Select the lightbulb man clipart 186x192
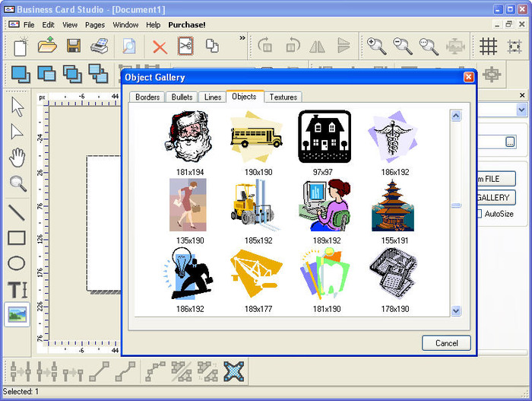 pos(188,273)
